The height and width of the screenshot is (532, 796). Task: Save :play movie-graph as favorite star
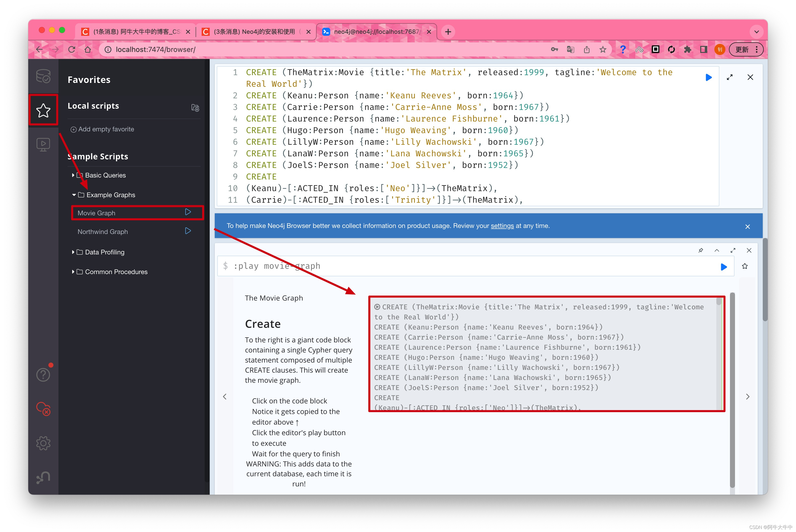745,266
